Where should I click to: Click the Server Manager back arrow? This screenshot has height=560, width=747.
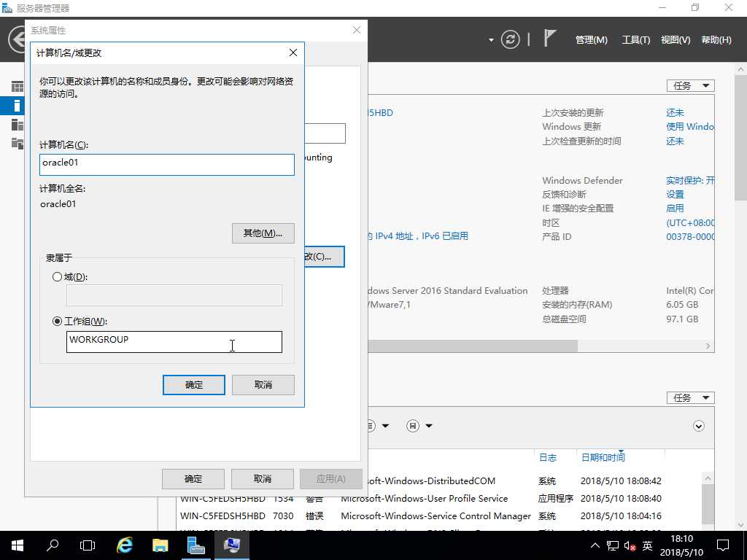(x=18, y=39)
